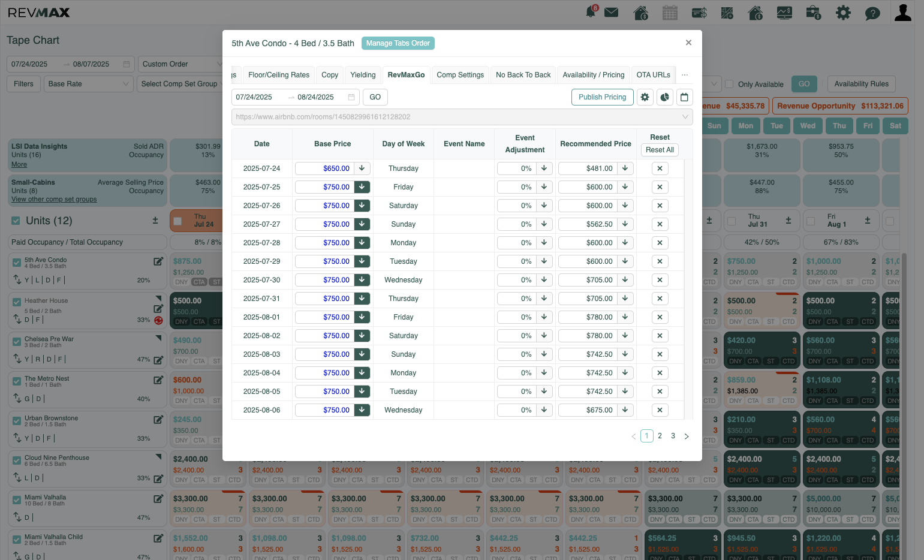The width and height of the screenshot is (924, 560).
Task: Open the OTA URLs tab
Action: tap(654, 75)
